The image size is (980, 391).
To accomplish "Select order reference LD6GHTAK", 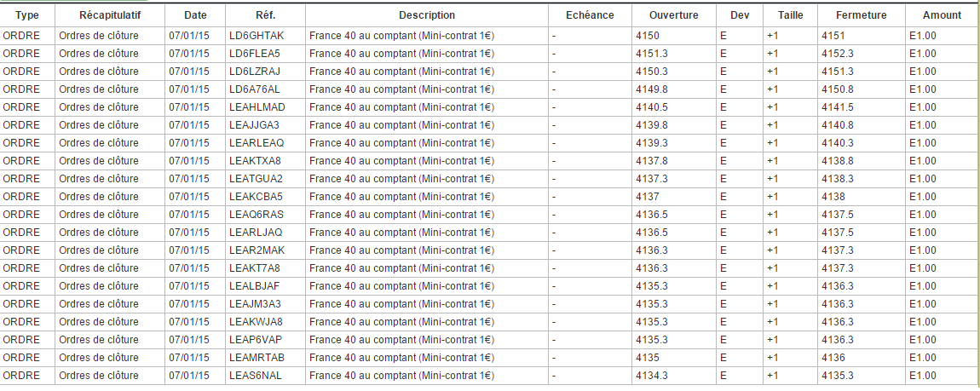I will (x=255, y=36).
